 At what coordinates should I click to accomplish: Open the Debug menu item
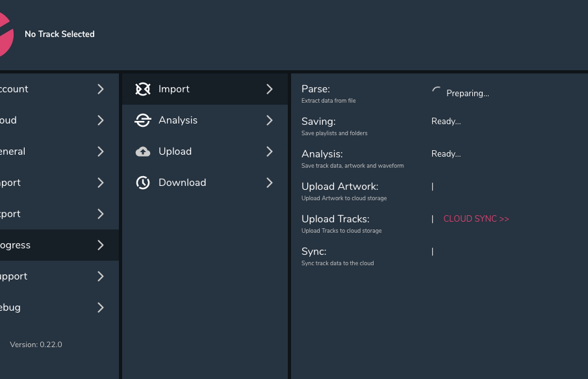[12, 307]
